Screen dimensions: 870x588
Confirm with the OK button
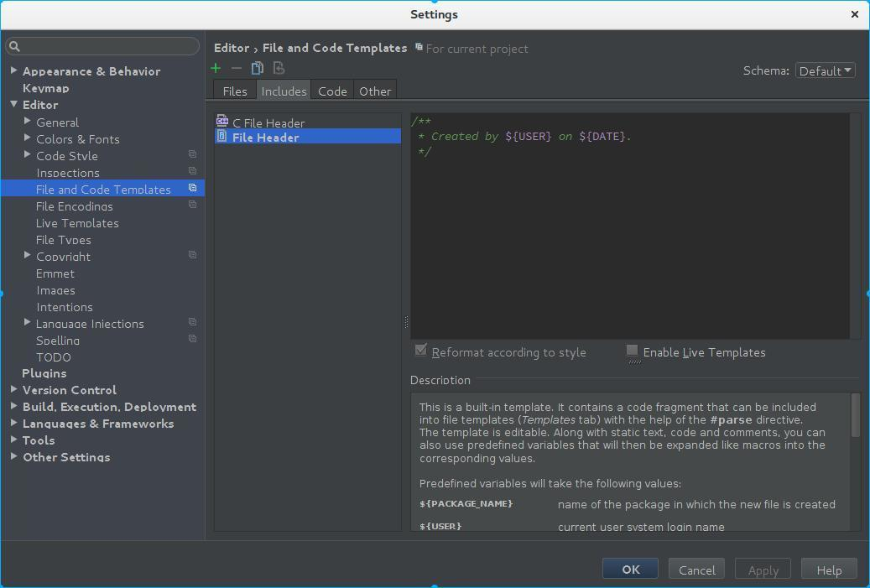(x=630, y=570)
